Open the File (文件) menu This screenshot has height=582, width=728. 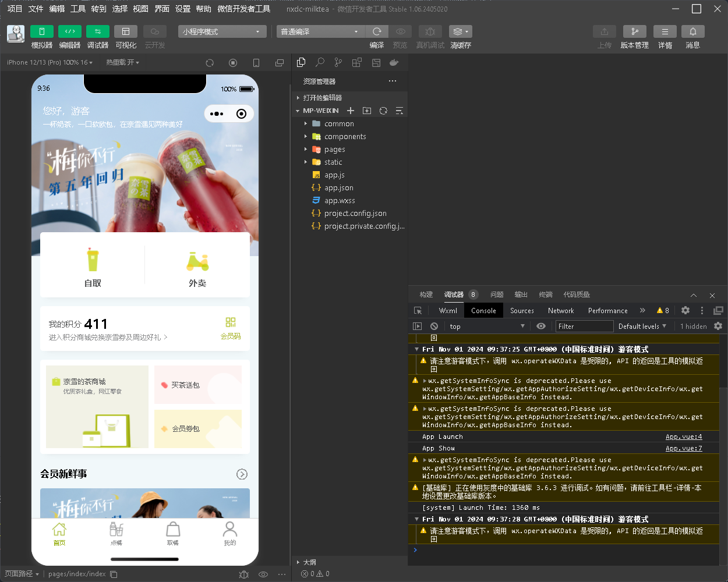tap(36, 9)
